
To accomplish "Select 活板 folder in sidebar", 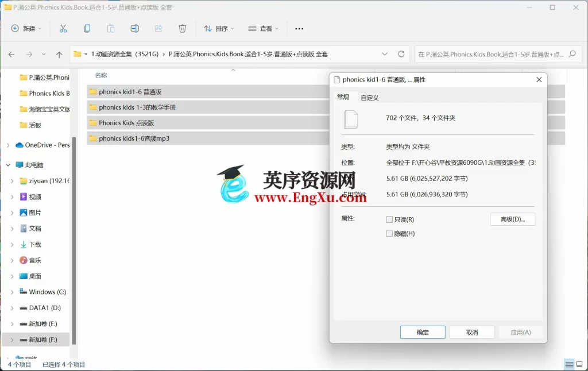I will [30, 125].
